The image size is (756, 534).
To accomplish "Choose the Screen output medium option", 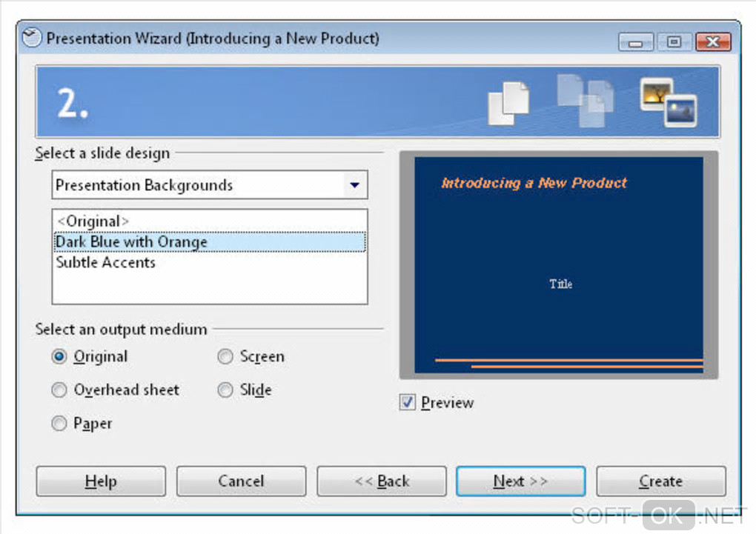I will click(x=225, y=357).
